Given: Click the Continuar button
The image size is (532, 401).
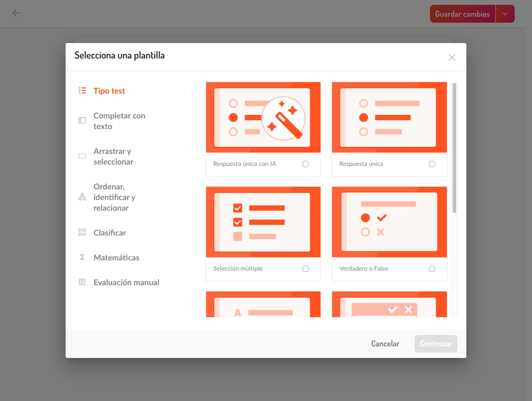Looking at the screenshot, I should [436, 344].
